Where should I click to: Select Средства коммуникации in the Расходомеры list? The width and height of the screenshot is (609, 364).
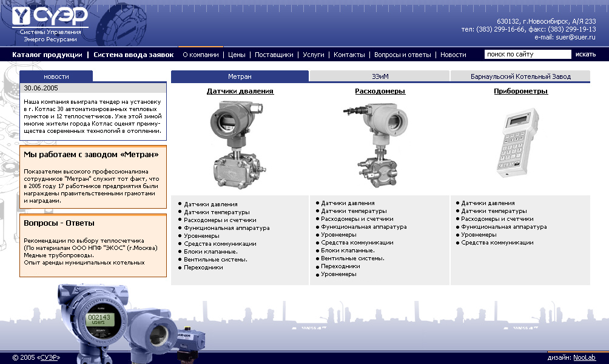tap(357, 243)
